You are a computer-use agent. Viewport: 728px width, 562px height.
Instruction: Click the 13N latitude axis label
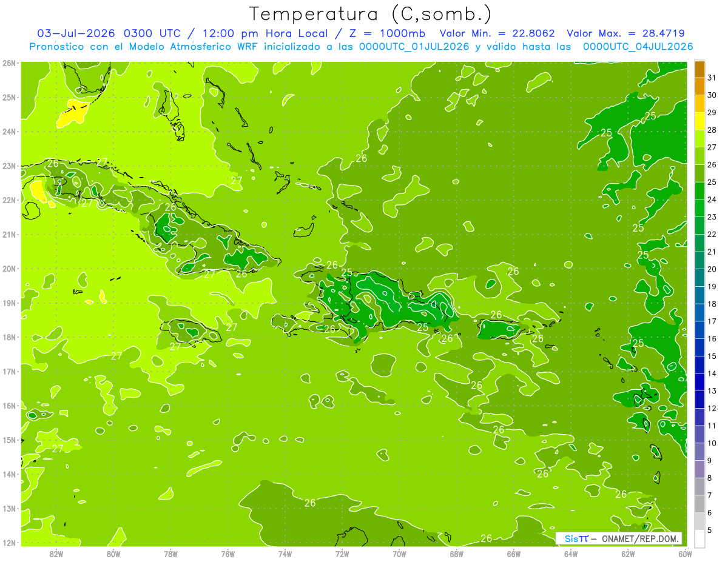(x=9, y=508)
